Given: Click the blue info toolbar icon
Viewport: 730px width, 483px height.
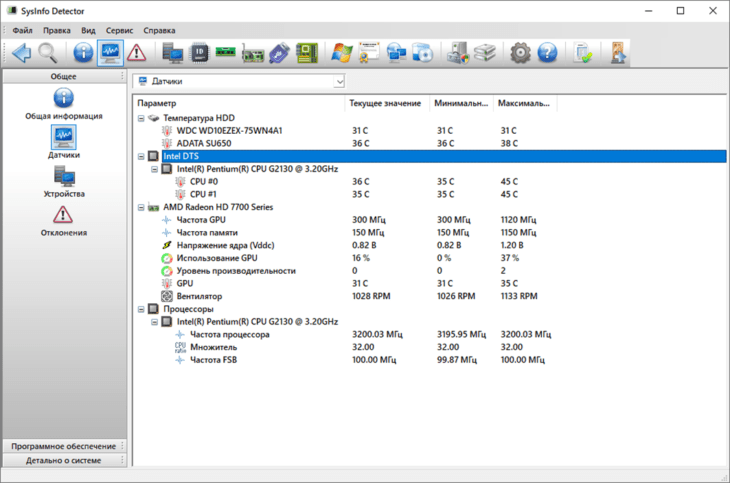Looking at the screenshot, I should click(x=83, y=53).
